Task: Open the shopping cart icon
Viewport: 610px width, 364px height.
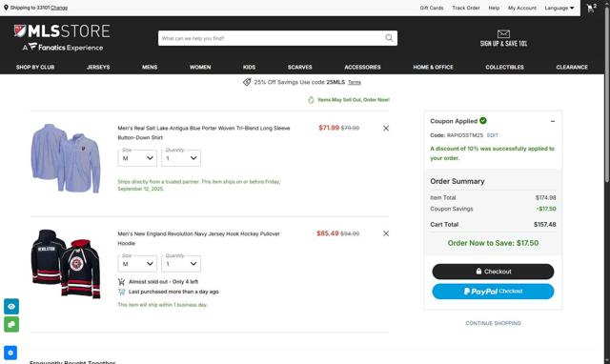Action: pos(591,8)
